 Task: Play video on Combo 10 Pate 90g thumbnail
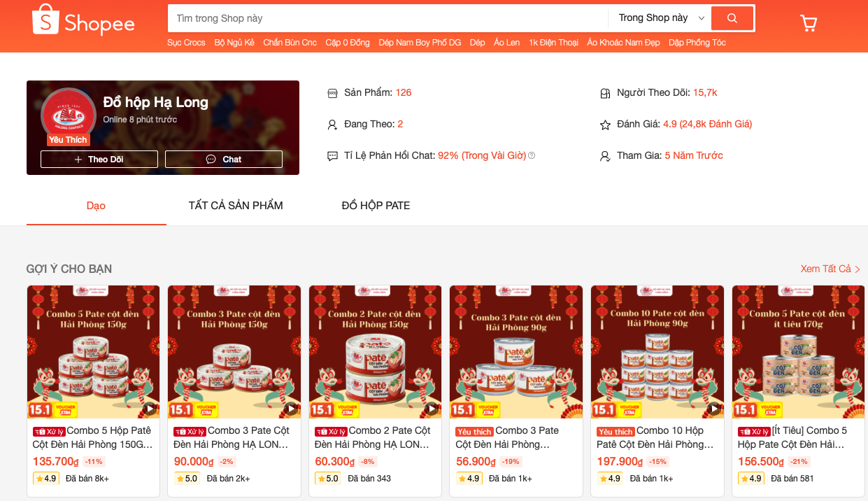713,409
